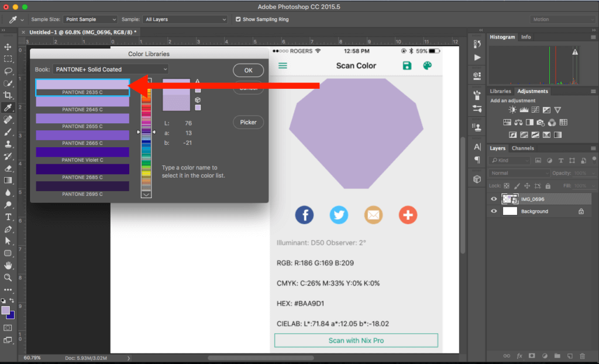Open the Paragraph panel icon
Image resolution: width=599 pixels, height=364 pixels.
477,160
